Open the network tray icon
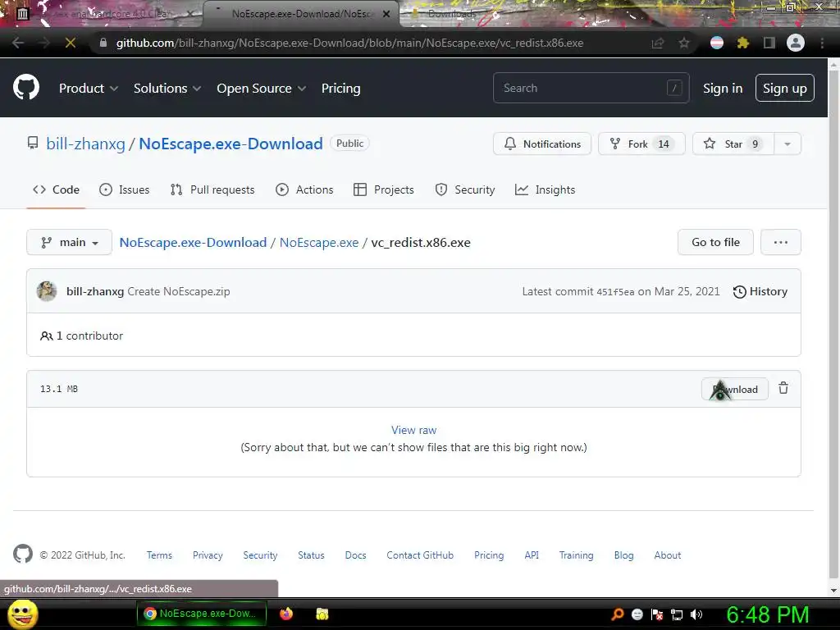 (677, 614)
